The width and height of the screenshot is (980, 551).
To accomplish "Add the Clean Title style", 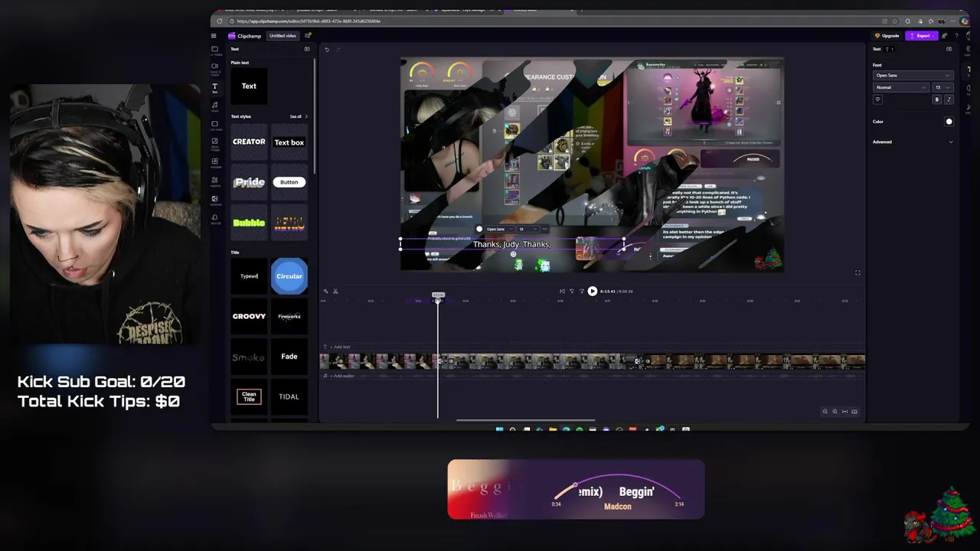I will tap(249, 396).
